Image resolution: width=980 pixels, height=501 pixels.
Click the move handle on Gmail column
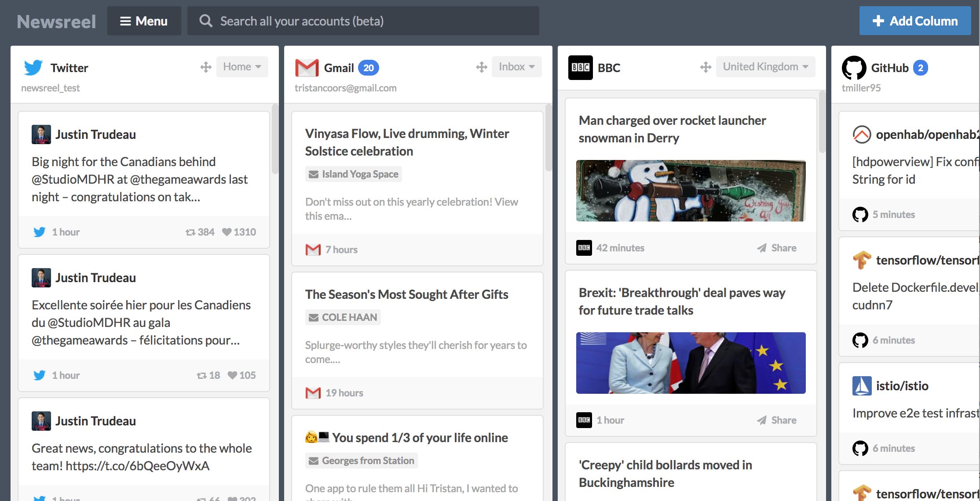click(x=482, y=67)
